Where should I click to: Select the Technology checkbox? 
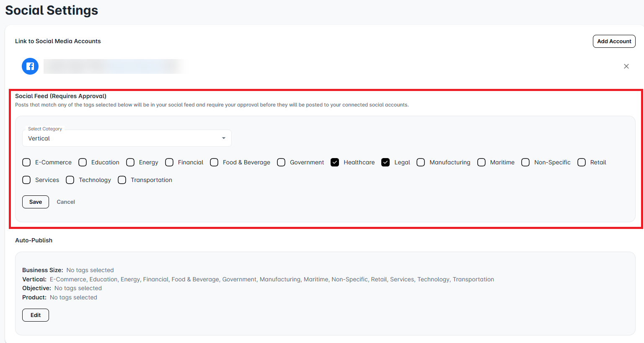click(70, 180)
